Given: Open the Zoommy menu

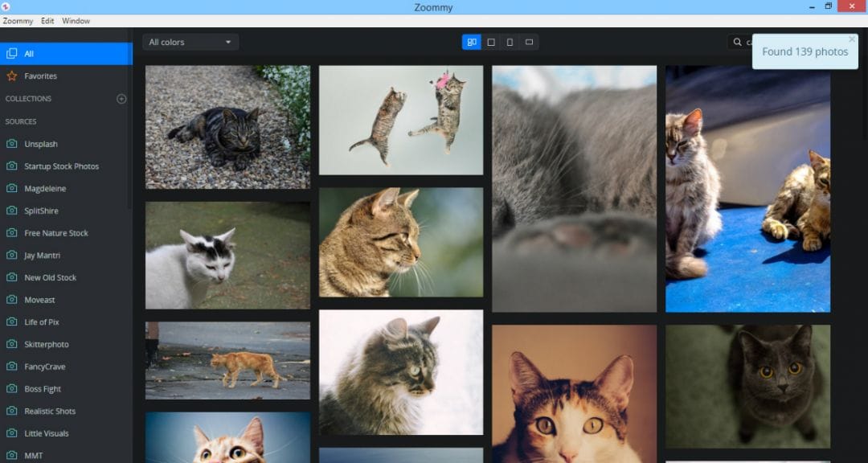Looking at the screenshot, I should (x=18, y=21).
